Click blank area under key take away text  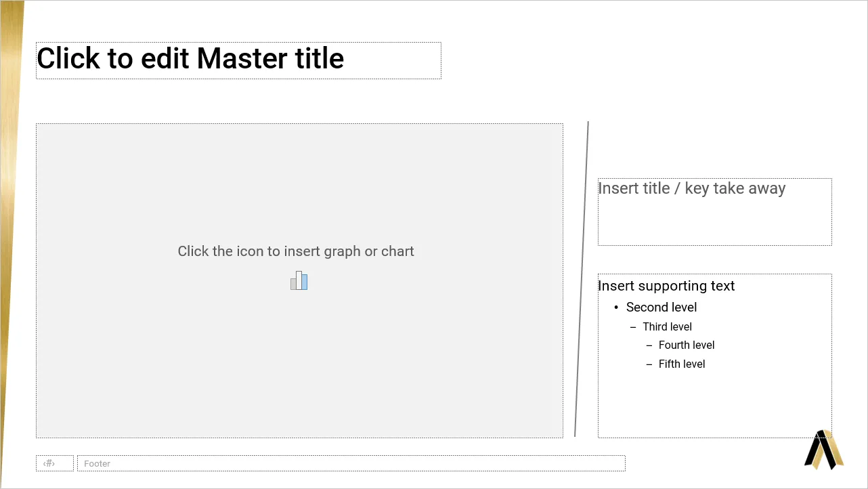(x=714, y=224)
